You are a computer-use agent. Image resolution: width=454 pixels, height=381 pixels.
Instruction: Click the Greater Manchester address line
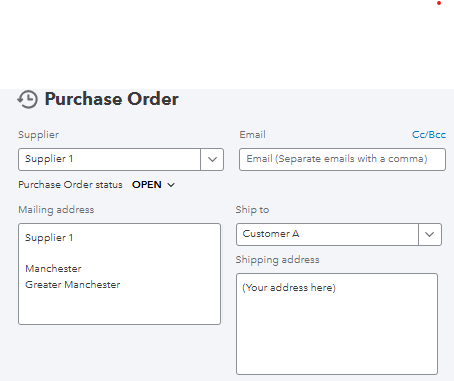pyautogui.click(x=73, y=285)
